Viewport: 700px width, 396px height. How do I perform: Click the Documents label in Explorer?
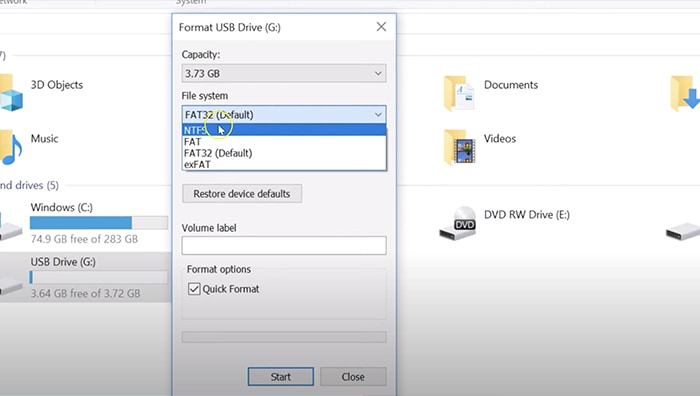click(511, 85)
